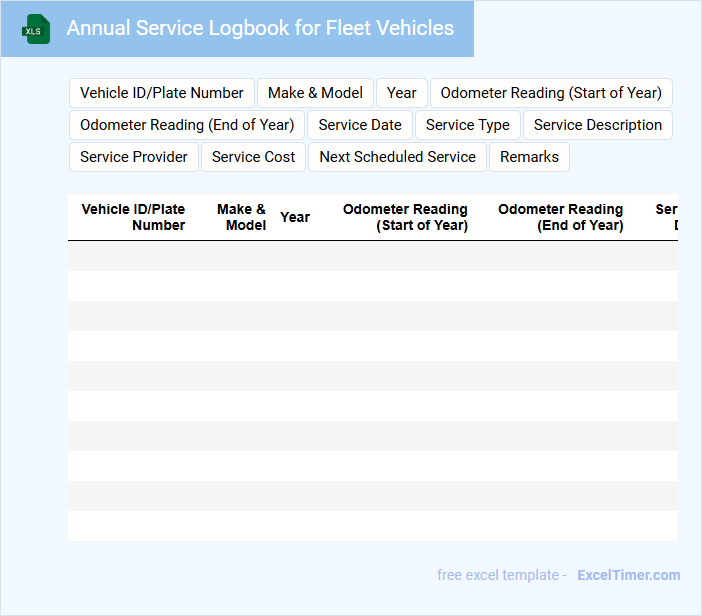The width and height of the screenshot is (702, 616).
Task: Click the Service Type tag
Action: coord(468,125)
